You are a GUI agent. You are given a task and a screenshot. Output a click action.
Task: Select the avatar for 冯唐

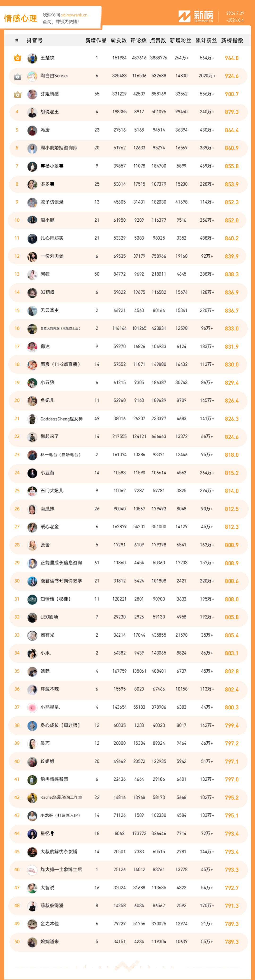tap(32, 130)
